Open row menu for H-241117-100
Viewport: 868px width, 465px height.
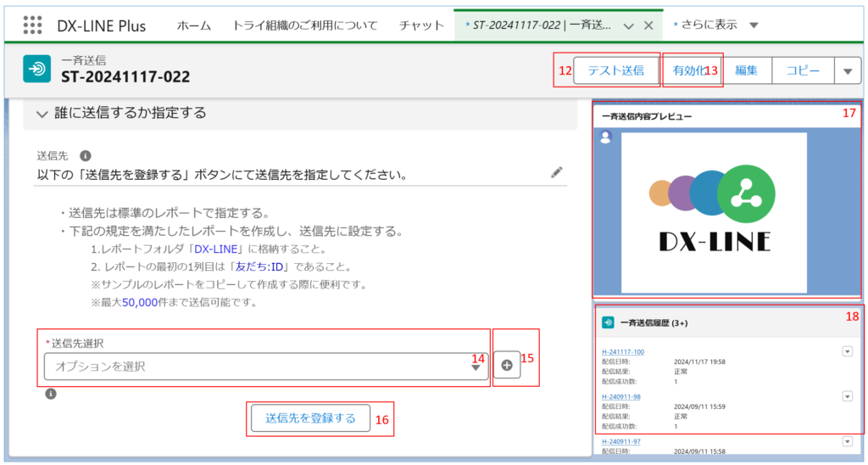coord(846,351)
